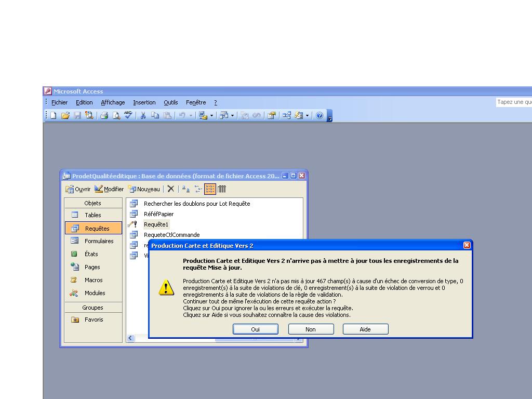The height and width of the screenshot is (399, 532).
Task: Click the Save floppy disk icon
Action: pyautogui.click(x=77, y=115)
